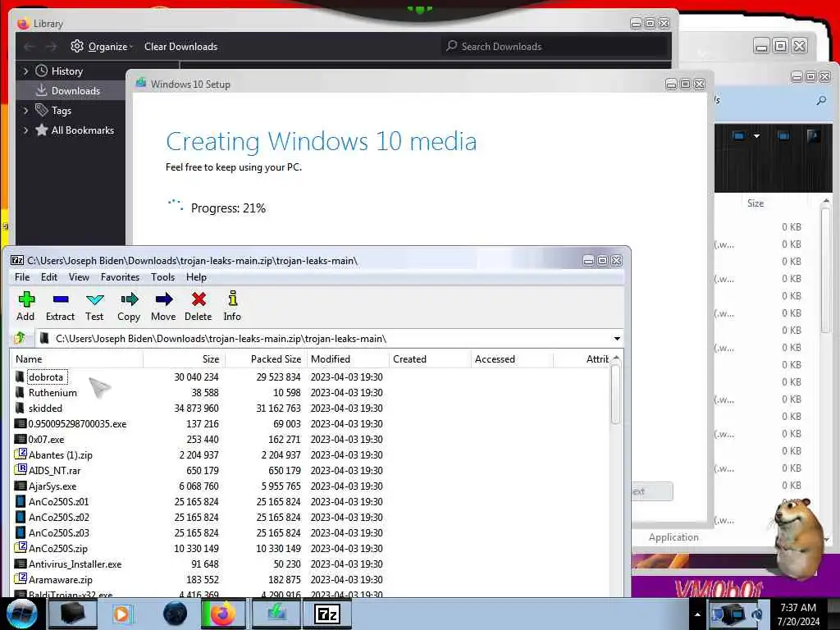Select the AjarSys.exe file
The width and height of the screenshot is (840, 630).
(x=52, y=486)
